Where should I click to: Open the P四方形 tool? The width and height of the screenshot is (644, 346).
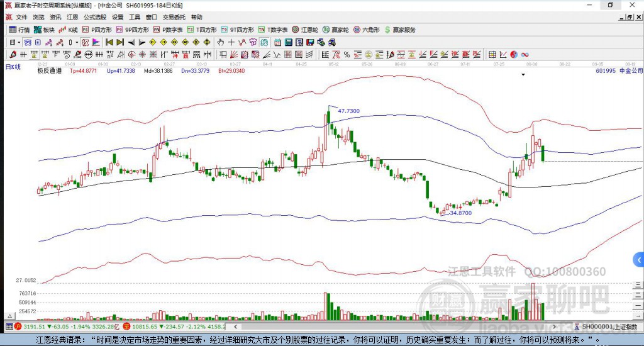coord(97,30)
